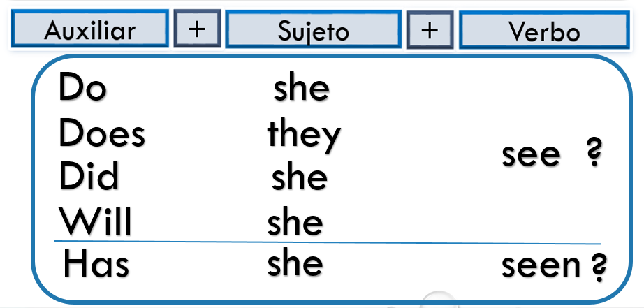Select the word Did

89,175
